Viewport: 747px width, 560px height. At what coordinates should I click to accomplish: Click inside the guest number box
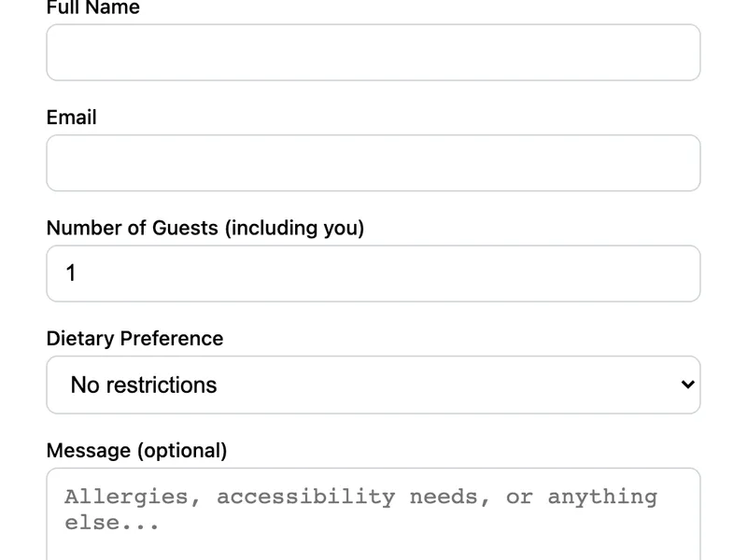(x=373, y=273)
